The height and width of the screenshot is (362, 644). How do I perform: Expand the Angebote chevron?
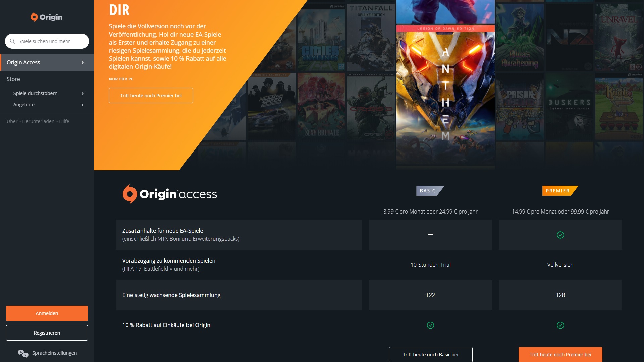[x=83, y=105]
